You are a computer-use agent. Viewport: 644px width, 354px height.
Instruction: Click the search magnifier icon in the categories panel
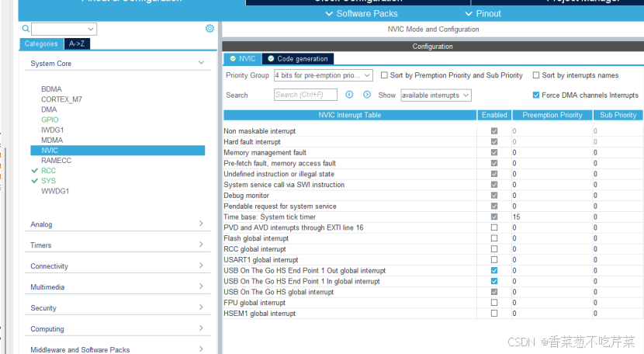(x=26, y=29)
